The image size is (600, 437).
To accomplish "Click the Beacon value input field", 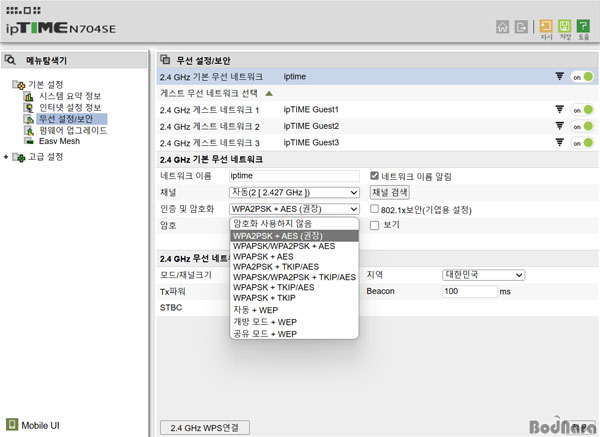I will click(470, 291).
